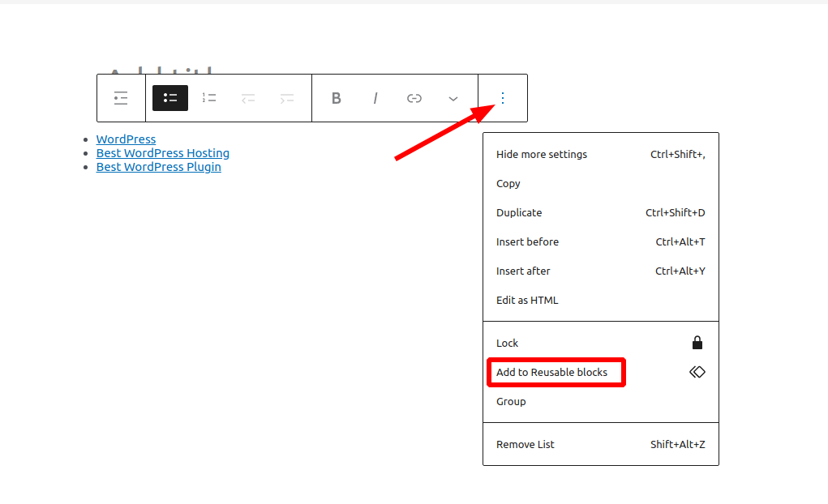Click the outdent list item icon
Viewport: 828px width, 504px height.
point(248,98)
